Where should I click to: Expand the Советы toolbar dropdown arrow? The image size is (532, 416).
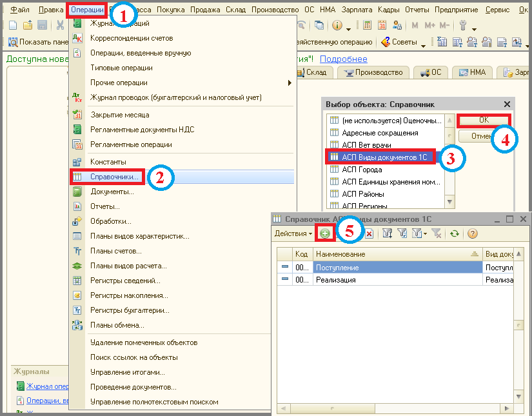tap(423, 46)
